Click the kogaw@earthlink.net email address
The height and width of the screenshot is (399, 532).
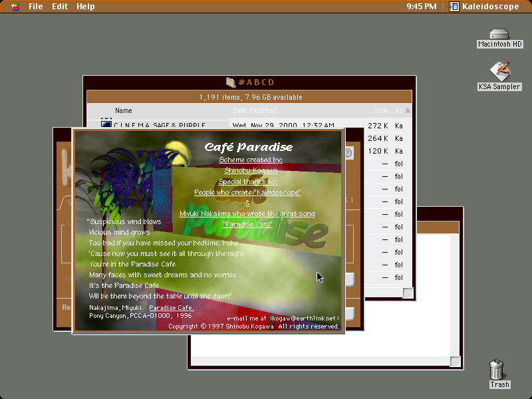[x=305, y=319]
